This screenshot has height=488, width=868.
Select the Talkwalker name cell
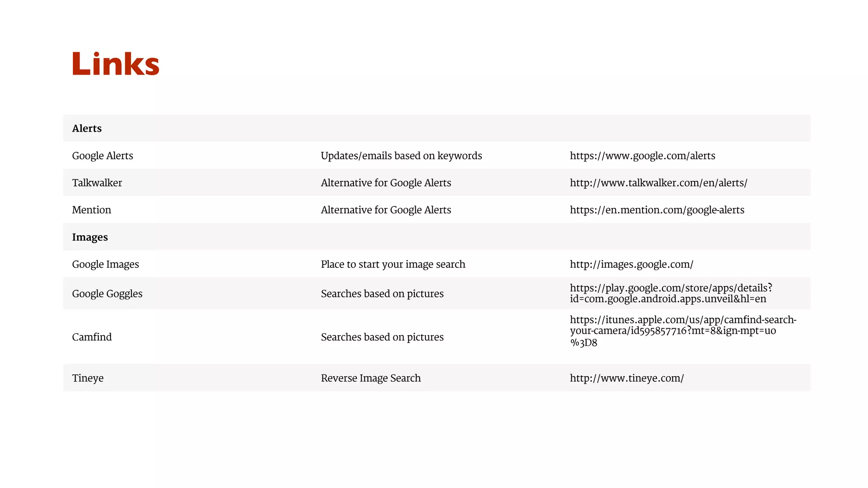point(97,183)
